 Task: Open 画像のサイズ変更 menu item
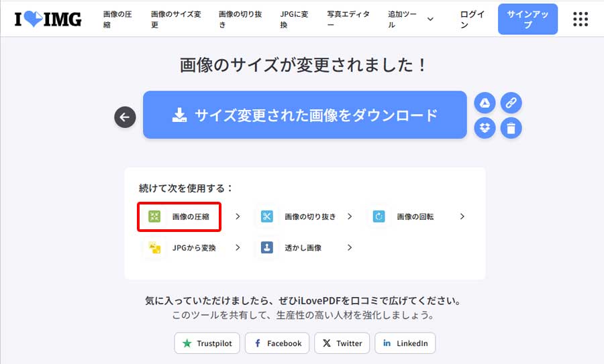(176, 19)
